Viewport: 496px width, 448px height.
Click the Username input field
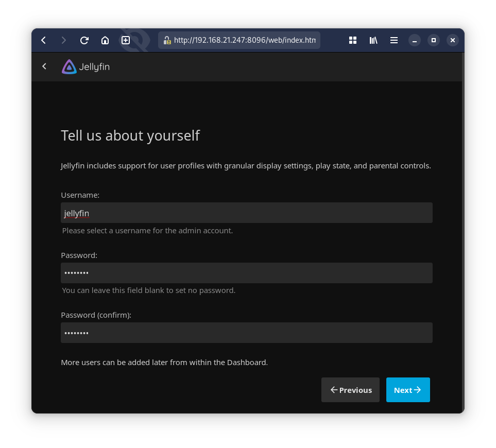coord(246,213)
